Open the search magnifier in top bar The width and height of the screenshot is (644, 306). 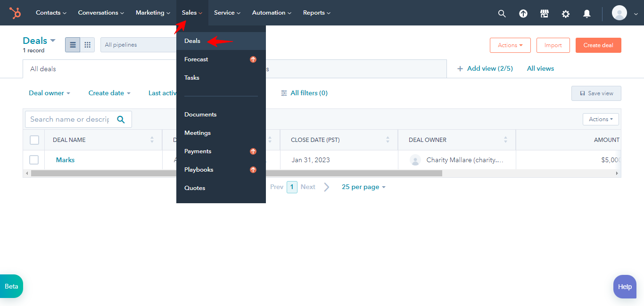(502, 14)
